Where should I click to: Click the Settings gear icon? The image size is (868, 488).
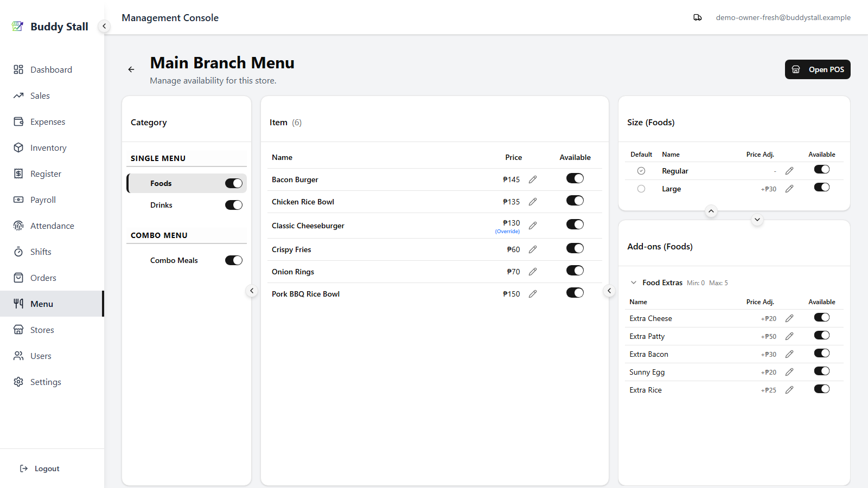click(18, 382)
